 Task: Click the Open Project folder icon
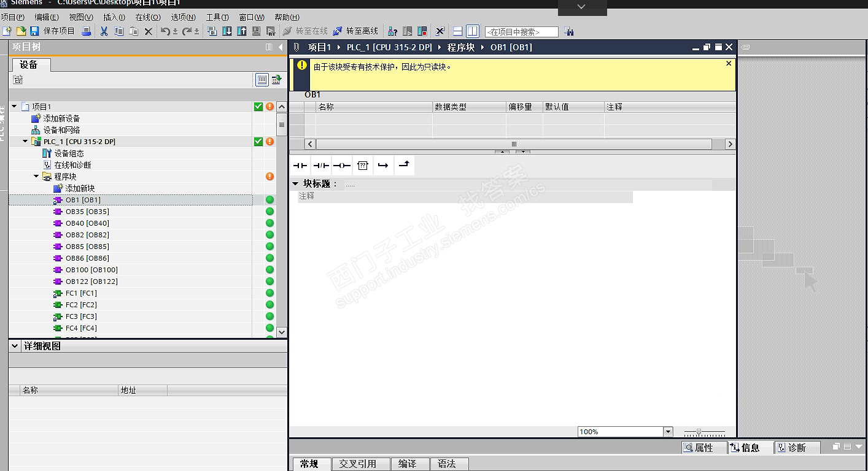21,31
